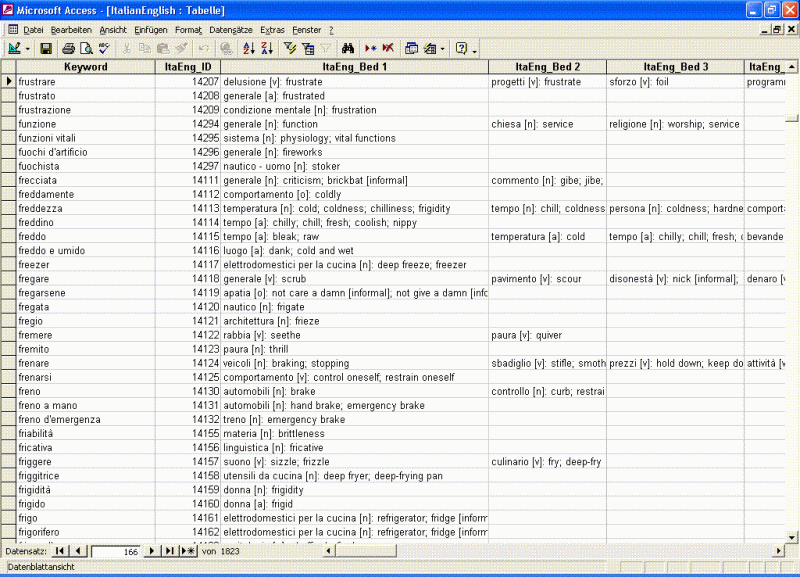Click the New Record toolbar icon

[370, 48]
